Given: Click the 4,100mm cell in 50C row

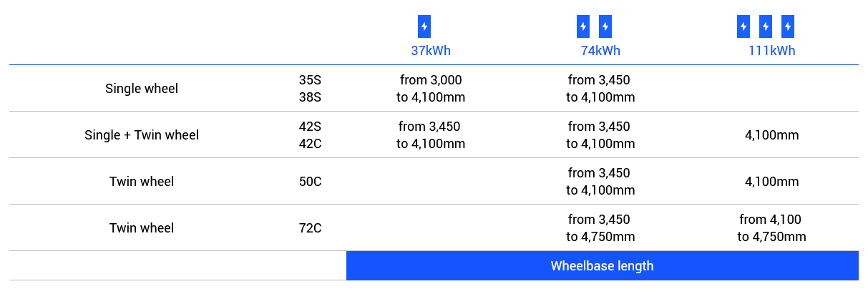Looking at the screenshot, I should pos(772,182).
